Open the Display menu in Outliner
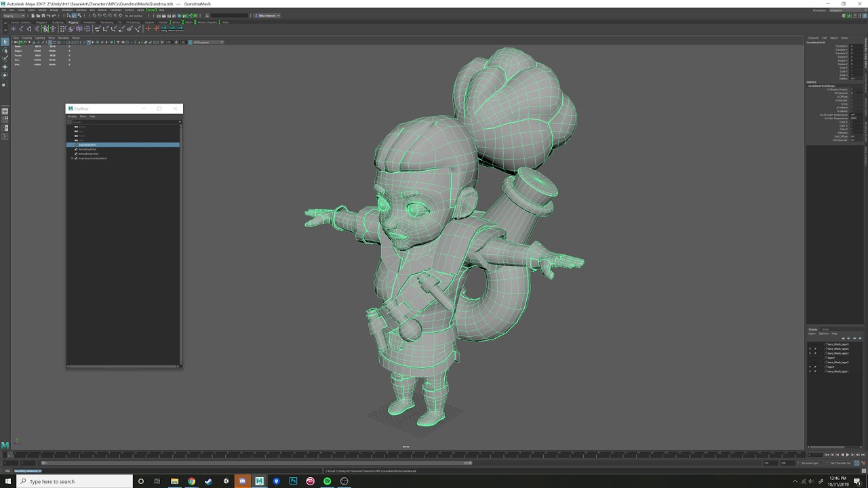This screenshot has width=868, height=488. click(x=72, y=117)
